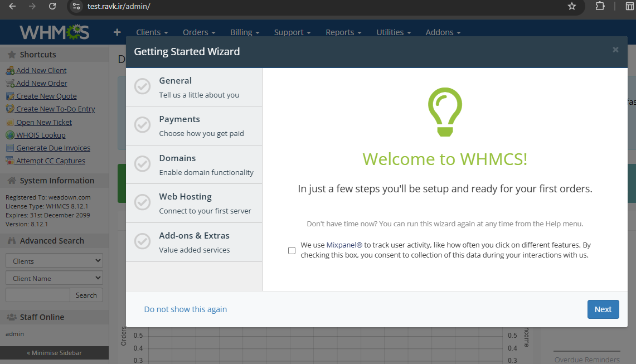The width and height of the screenshot is (636, 364).
Task: Click the Generate Due Invoices icon
Action: [x=10, y=148]
